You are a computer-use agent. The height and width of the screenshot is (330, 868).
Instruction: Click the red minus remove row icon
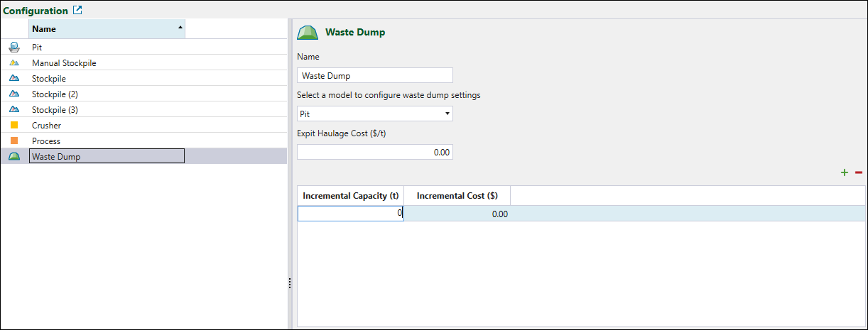858,172
